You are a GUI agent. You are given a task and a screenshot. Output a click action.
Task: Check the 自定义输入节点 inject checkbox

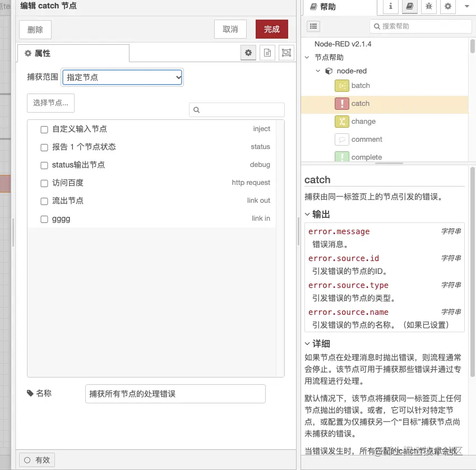44,129
